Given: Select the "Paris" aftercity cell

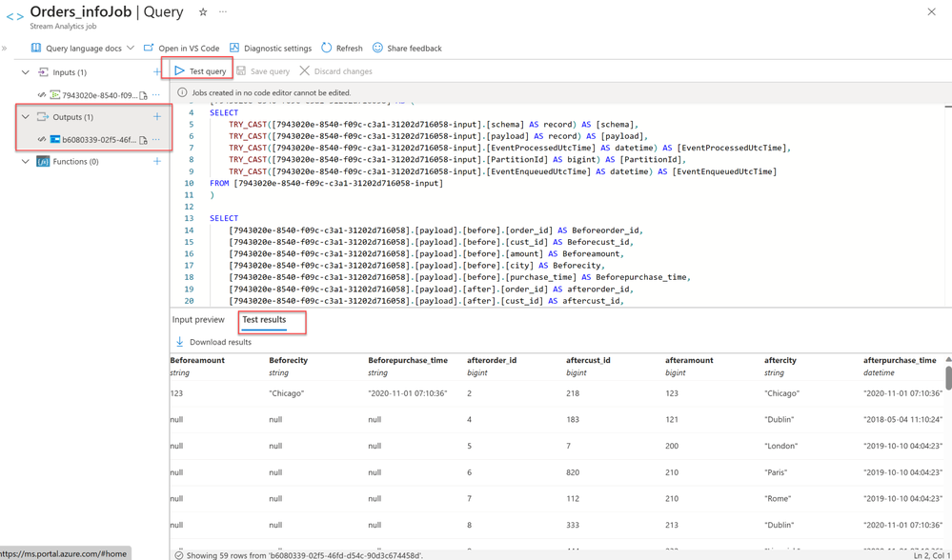Looking at the screenshot, I should (776, 472).
